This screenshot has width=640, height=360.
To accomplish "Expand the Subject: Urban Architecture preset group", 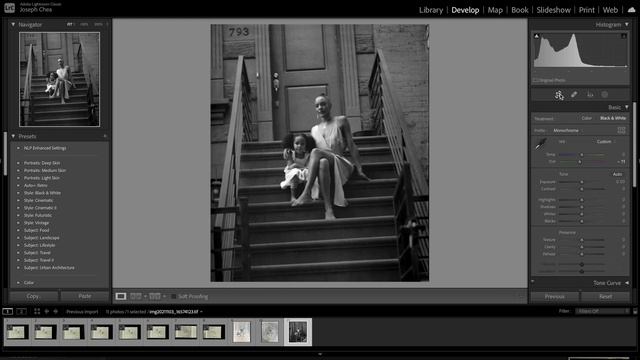I will pyautogui.click(x=18, y=268).
